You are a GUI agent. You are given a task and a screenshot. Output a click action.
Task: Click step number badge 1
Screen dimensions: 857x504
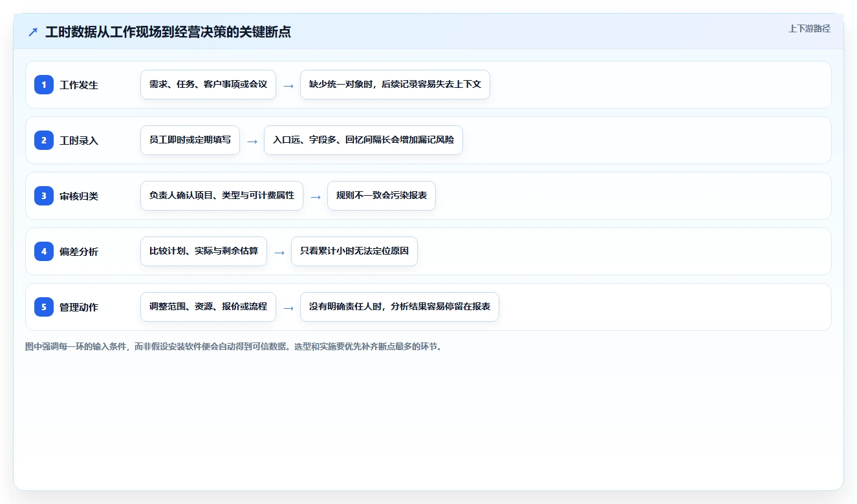(x=44, y=85)
